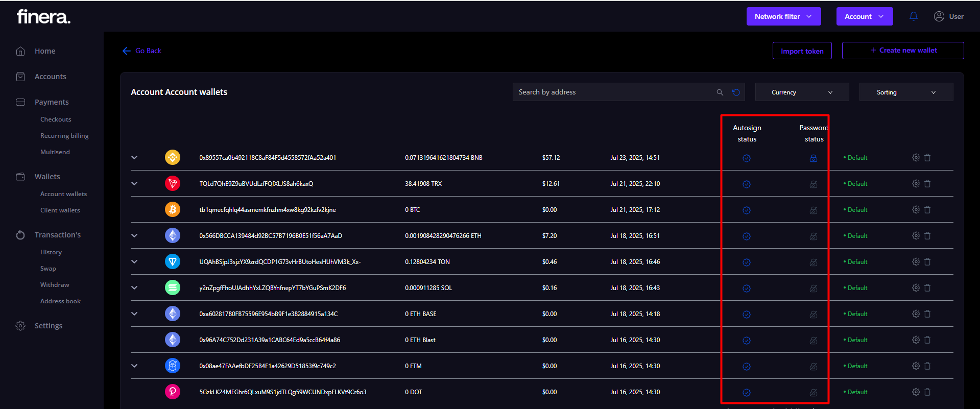This screenshot has height=409, width=980.
Task: Click the search magnifier icon
Action: coord(720,92)
